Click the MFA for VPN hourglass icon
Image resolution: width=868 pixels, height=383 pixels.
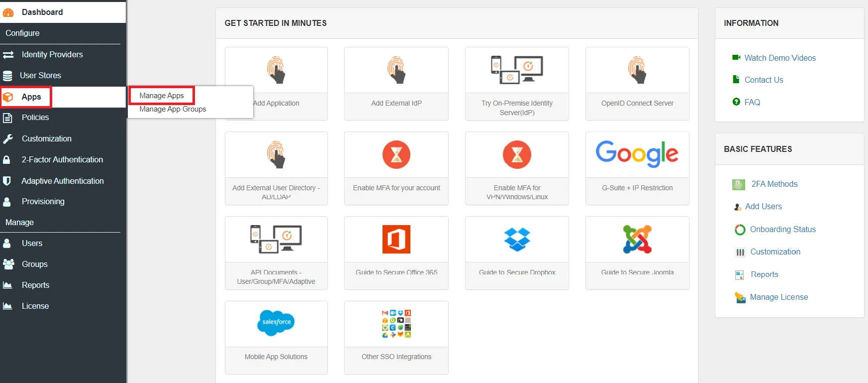[517, 154]
